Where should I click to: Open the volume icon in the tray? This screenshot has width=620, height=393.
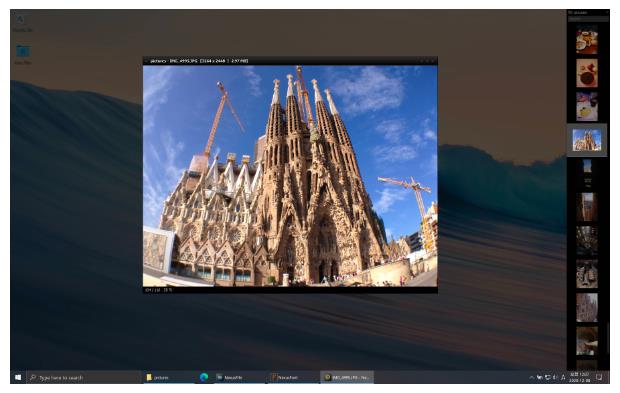coord(555,378)
